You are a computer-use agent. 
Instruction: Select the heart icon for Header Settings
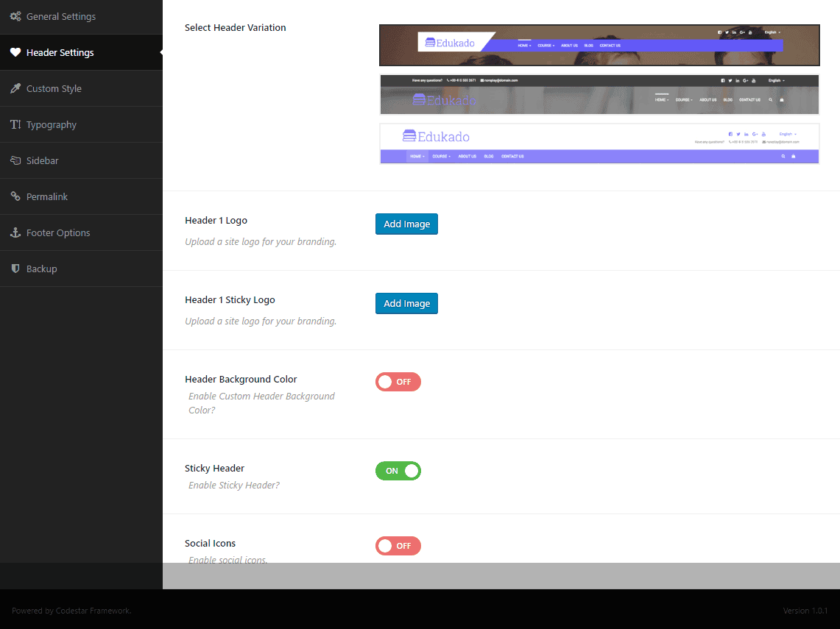(x=16, y=52)
